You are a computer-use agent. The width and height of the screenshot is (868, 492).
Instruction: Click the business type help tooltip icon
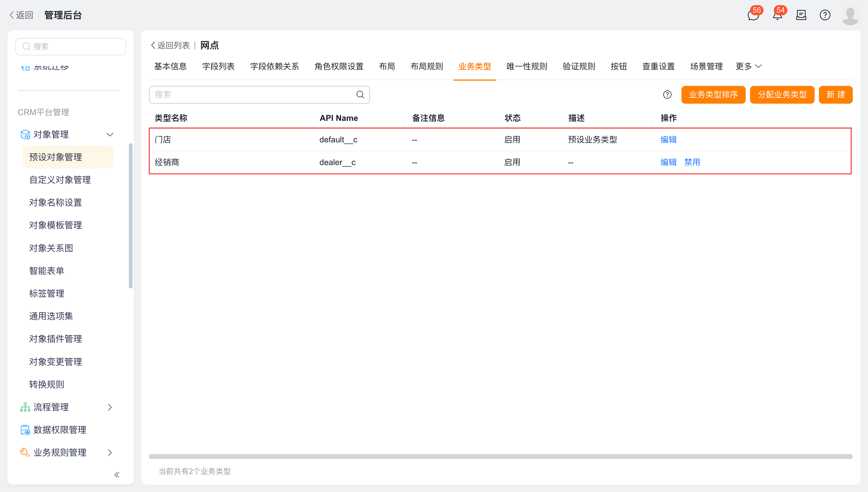coord(667,95)
